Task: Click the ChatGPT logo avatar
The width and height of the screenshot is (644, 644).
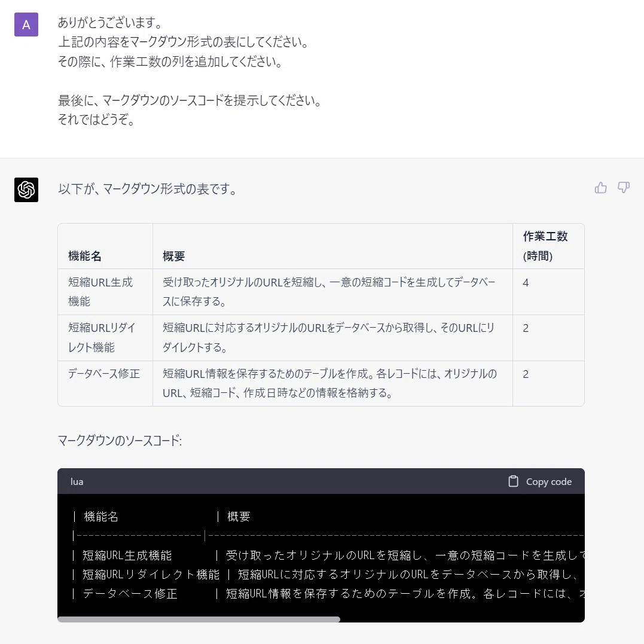Action: [26, 190]
